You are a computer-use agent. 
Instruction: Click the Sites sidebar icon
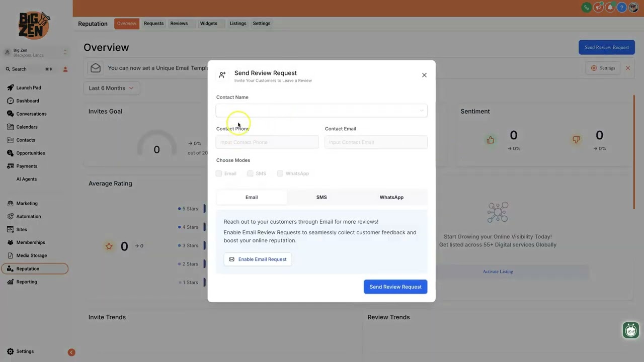point(11,229)
